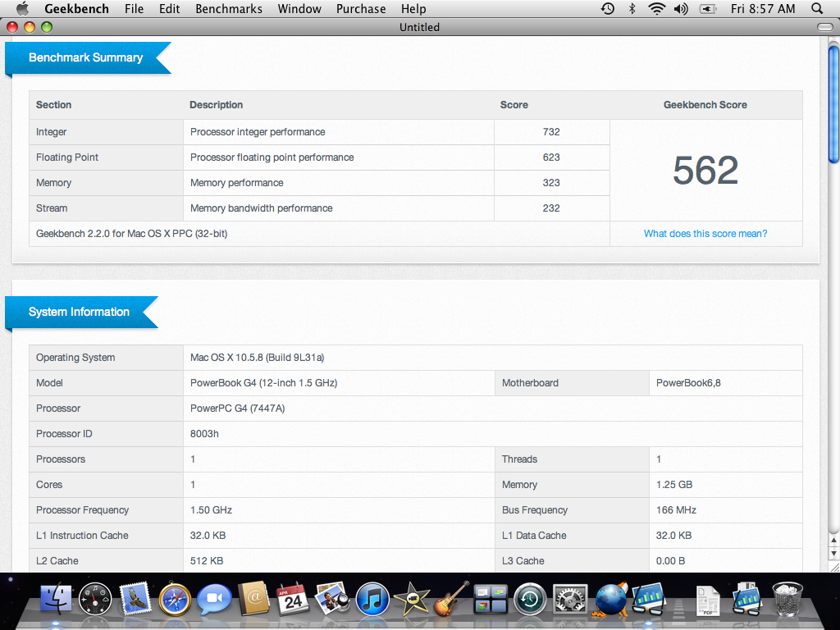Click the blue vertical scrollbar thumb
Viewport: 840px width, 630px height.
tap(833, 104)
